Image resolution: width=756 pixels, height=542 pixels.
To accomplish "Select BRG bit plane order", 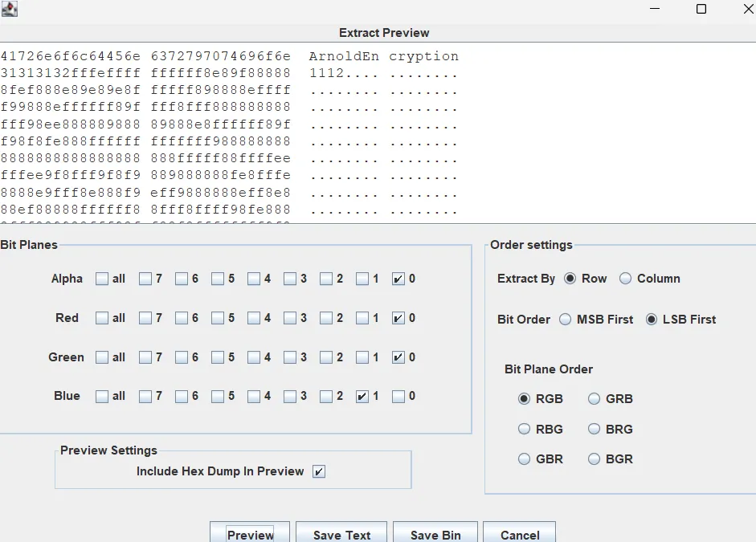I will click(594, 429).
